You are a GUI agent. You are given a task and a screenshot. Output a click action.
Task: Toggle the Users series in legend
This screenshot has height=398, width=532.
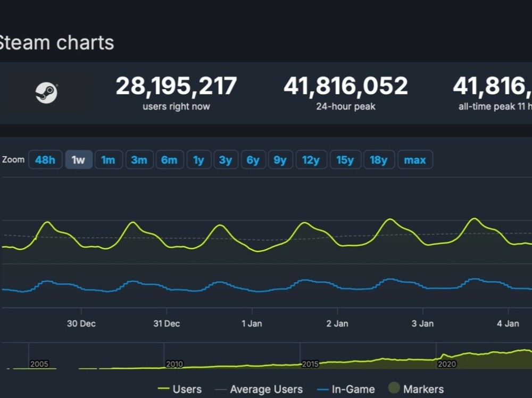point(180,389)
